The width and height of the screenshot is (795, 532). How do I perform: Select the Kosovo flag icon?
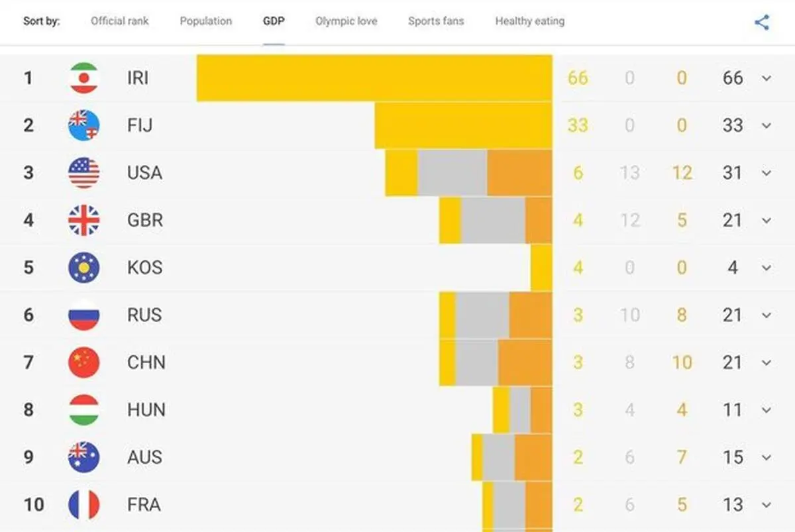coord(84,268)
